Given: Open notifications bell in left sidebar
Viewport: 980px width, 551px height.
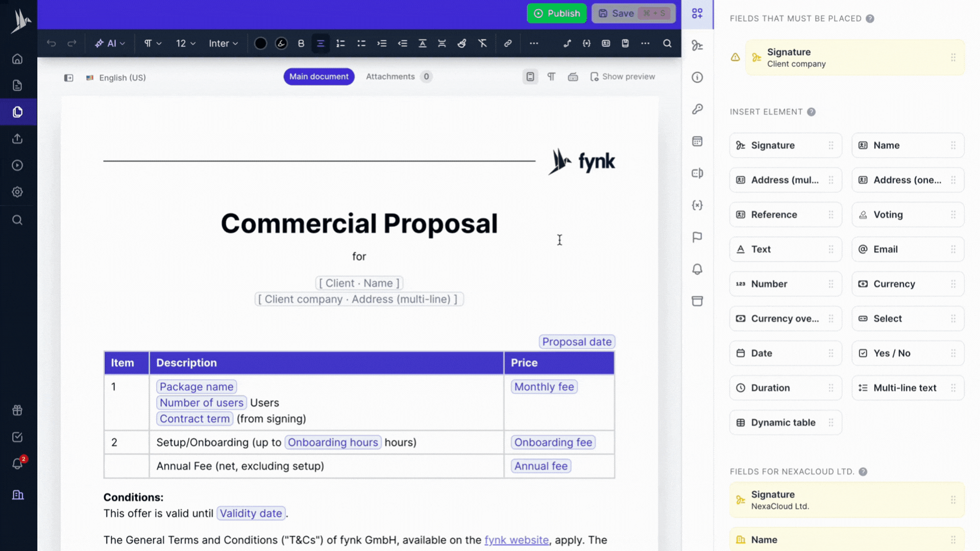Looking at the screenshot, I should click(17, 464).
